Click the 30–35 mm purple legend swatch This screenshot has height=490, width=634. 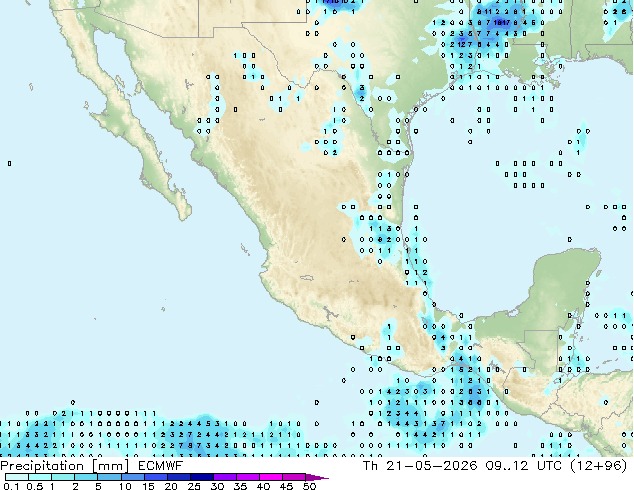(x=224, y=477)
